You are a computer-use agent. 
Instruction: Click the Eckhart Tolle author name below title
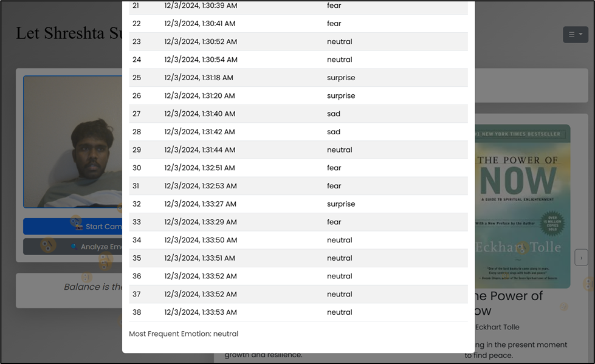tap(496, 327)
